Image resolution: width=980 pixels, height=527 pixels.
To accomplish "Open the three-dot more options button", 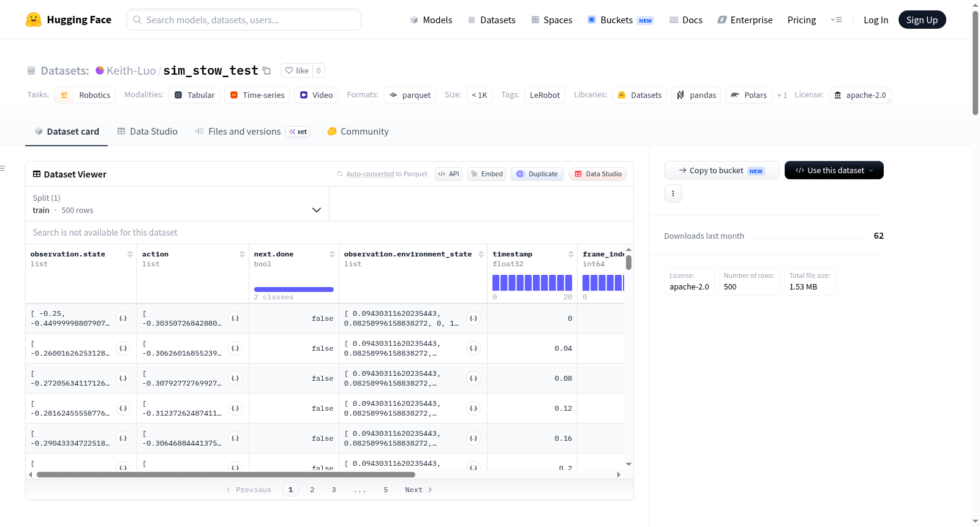I will pos(673,193).
